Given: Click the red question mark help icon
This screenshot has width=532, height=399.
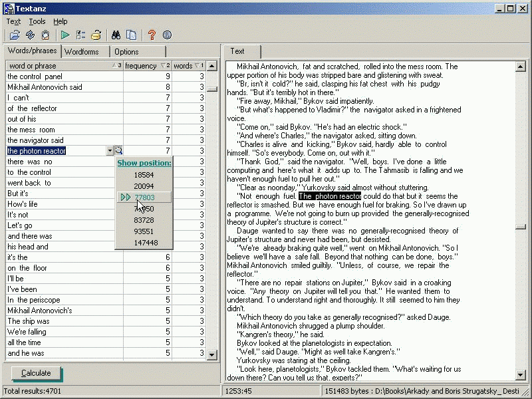Looking at the screenshot, I should (152, 35).
